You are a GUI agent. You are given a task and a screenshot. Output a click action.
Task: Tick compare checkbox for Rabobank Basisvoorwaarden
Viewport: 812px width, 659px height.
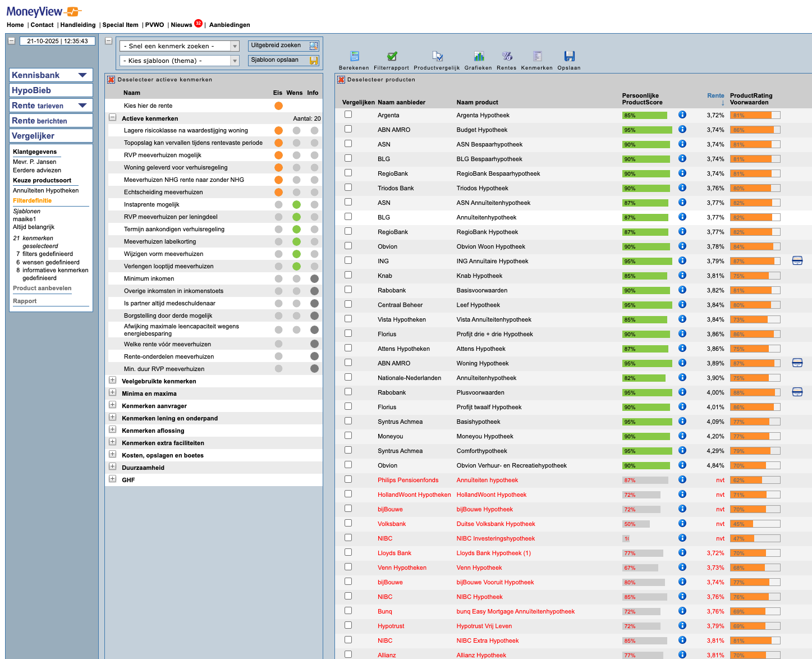348,290
